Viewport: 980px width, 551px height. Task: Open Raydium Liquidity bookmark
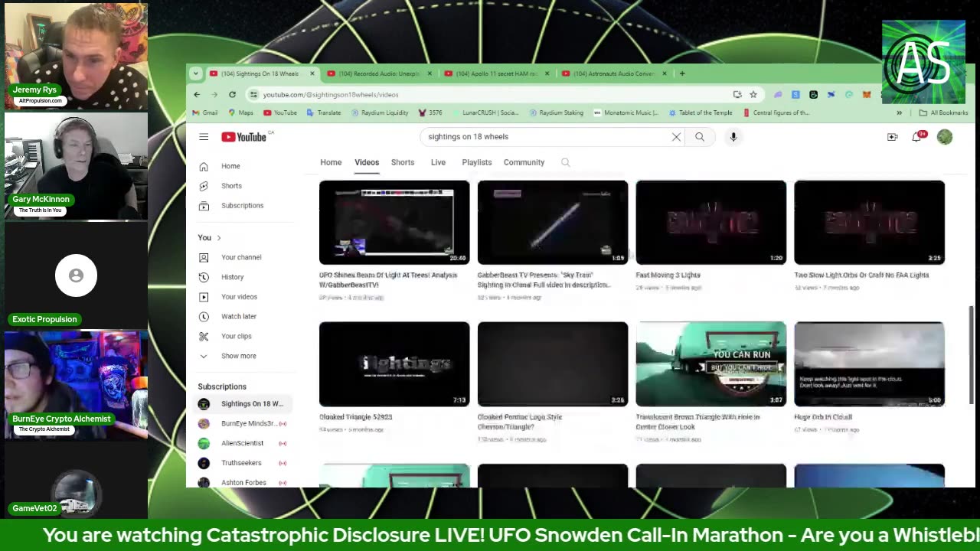(380, 112)
